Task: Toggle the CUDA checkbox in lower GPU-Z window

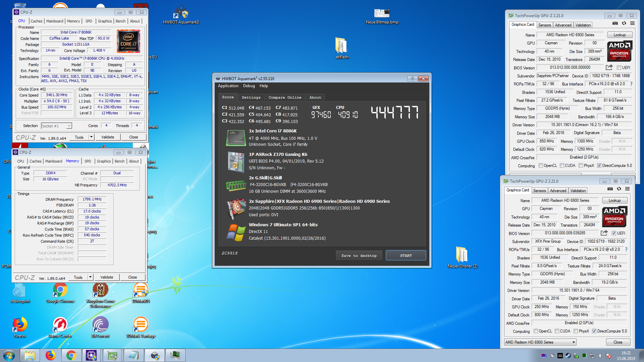Action: point(557,331)
